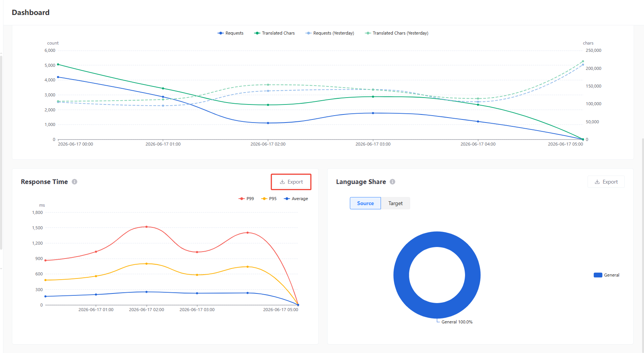This screenshot has width=644, height=353.
Task: Click the Response Time info icon
Action: [x=74, y=182]
